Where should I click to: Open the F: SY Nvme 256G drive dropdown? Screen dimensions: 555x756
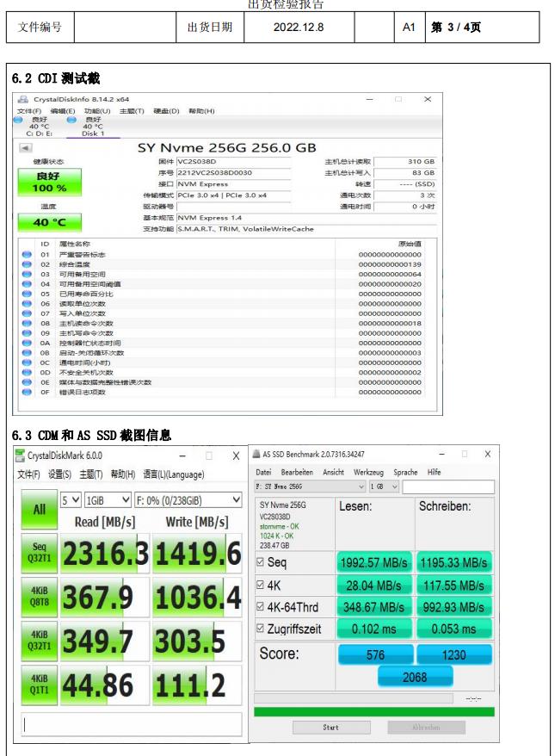310,486
